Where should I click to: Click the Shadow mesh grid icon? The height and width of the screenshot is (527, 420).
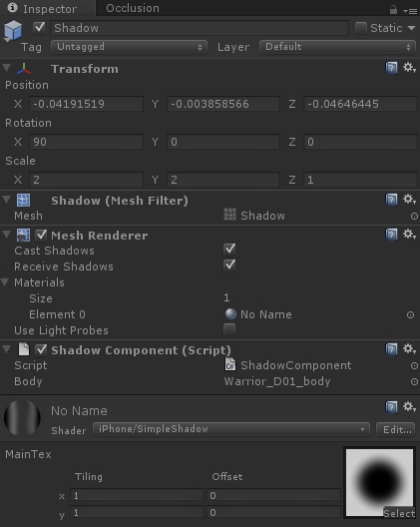coord(229,215)
